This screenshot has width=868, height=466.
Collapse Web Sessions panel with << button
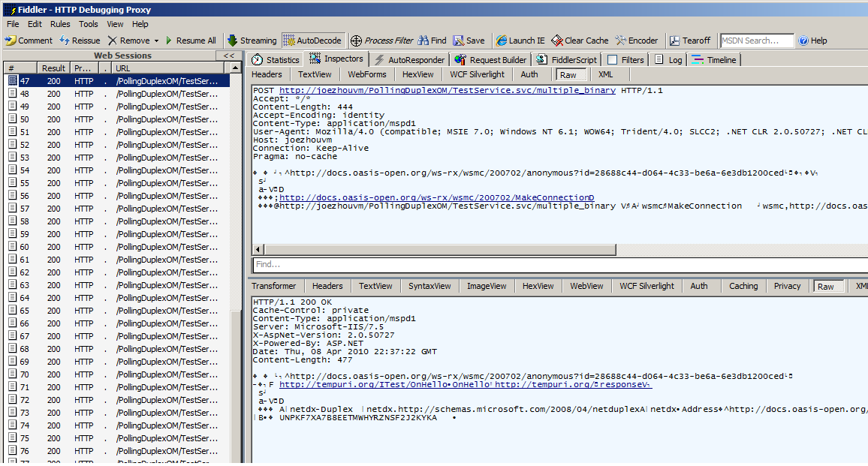(228, 56)
